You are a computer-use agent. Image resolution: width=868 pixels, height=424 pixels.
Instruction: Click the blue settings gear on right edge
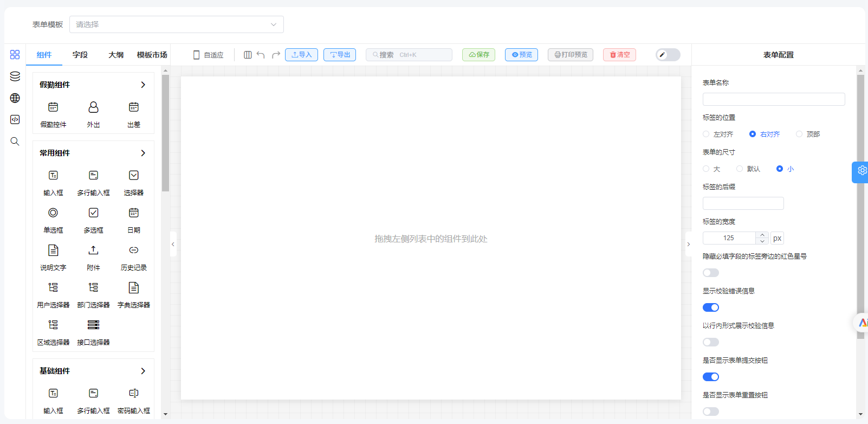(861, 171)
